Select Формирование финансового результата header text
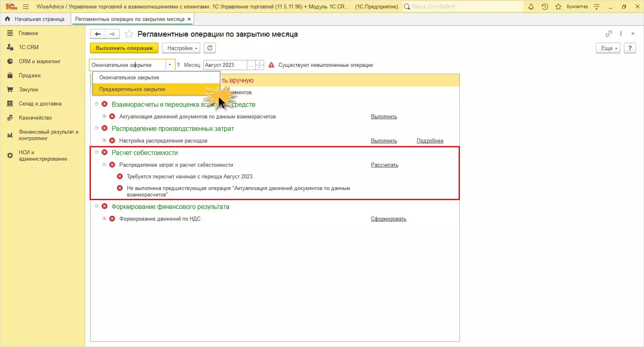This screenshot has height=347, width=644. coord(170,207)
